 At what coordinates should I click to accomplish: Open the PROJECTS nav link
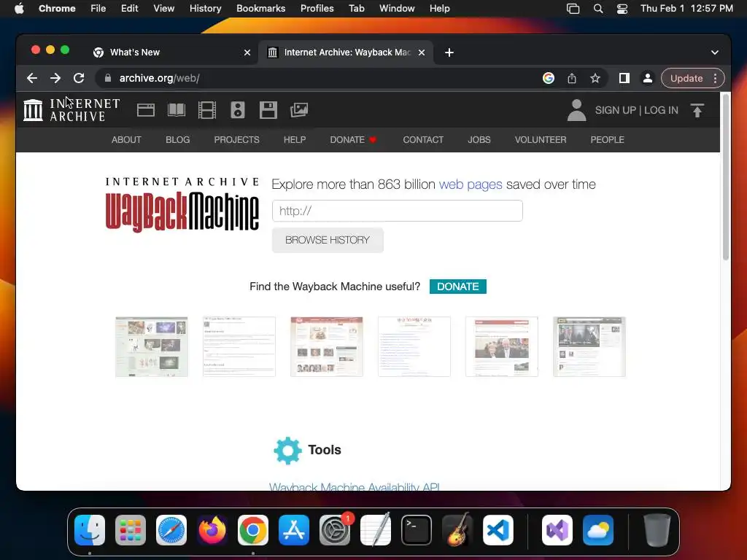pos(237,139)
